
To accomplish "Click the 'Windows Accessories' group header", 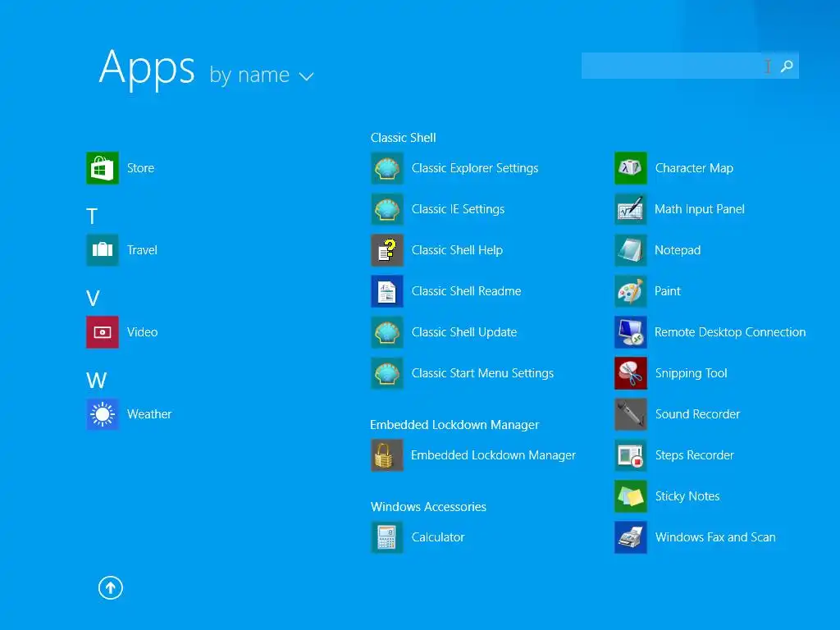I will [428, 507].
